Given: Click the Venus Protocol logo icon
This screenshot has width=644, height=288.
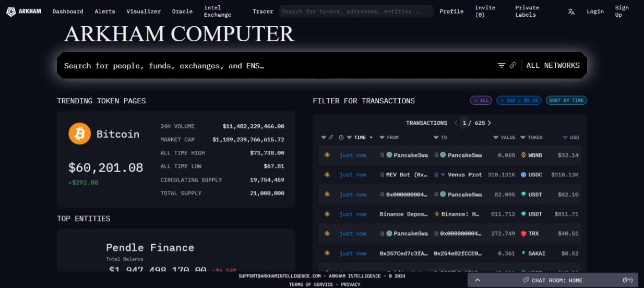Looking at the screenshot, I should (443, 175).
